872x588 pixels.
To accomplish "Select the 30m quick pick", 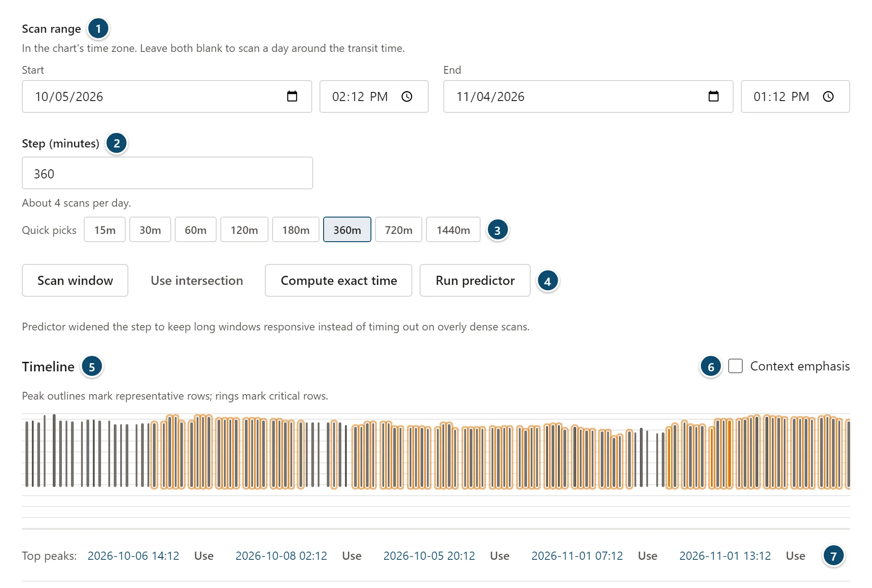I will coord(150,230).
